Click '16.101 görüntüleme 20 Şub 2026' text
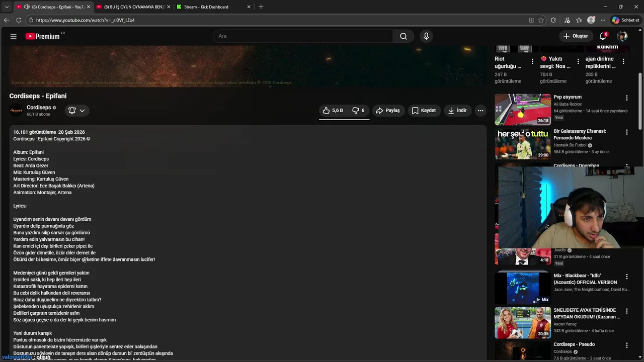Image resolution: width=644 pixels, height=362 pixels. click(x=49, y=132)
